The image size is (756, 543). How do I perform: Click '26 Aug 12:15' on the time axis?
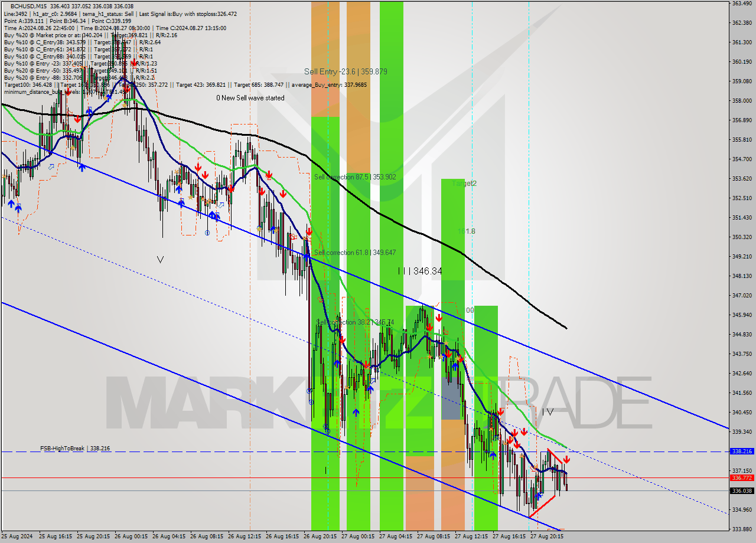pos(245,537)
